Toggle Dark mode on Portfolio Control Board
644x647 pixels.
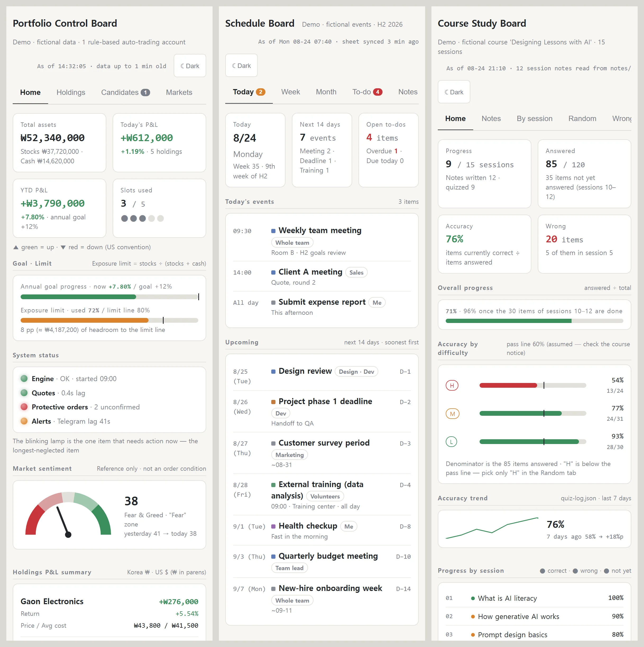190,66
